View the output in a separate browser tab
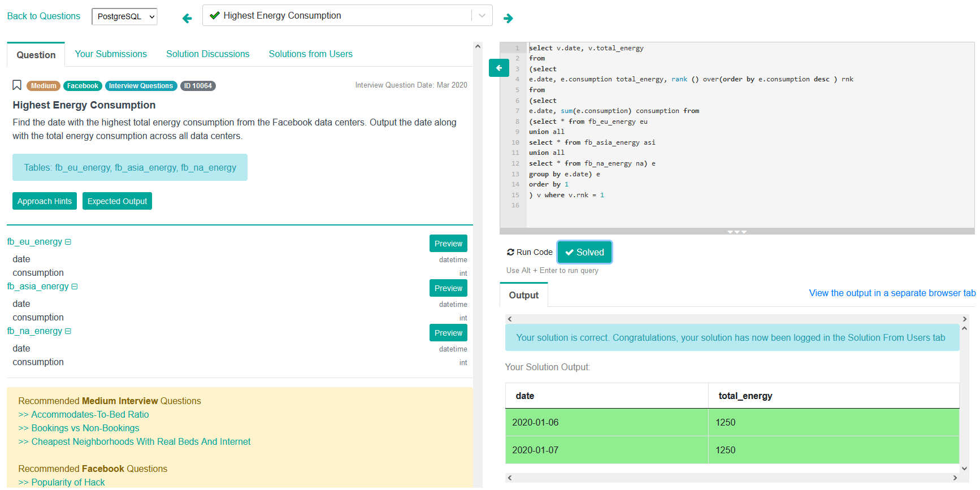This screenshot has height=490, width=980. (892, 293)
